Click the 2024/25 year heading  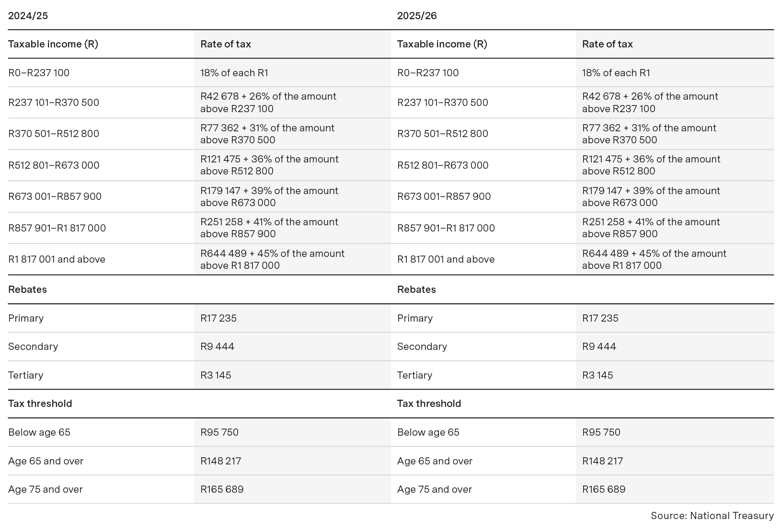[28, 16]
